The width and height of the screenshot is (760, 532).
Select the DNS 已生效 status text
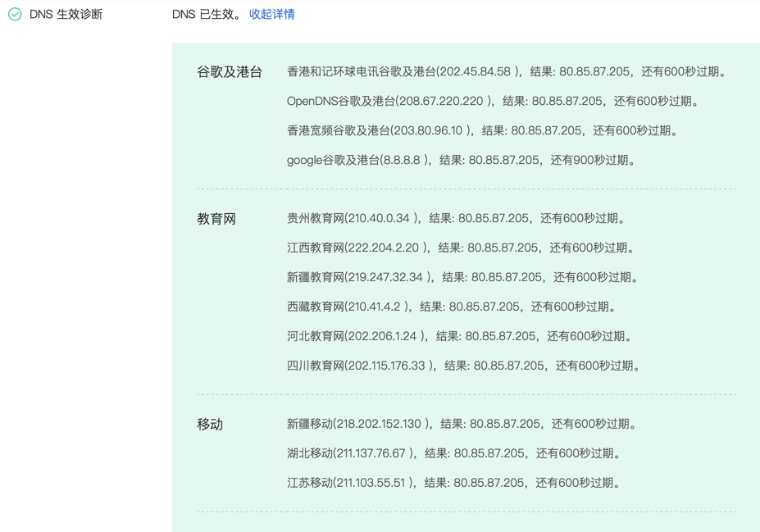207,14
